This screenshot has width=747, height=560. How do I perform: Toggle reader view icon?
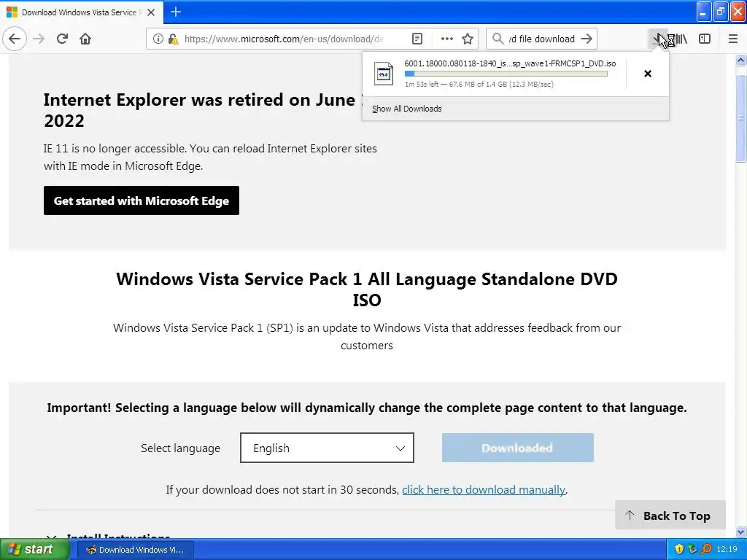(x=417, y=39)
